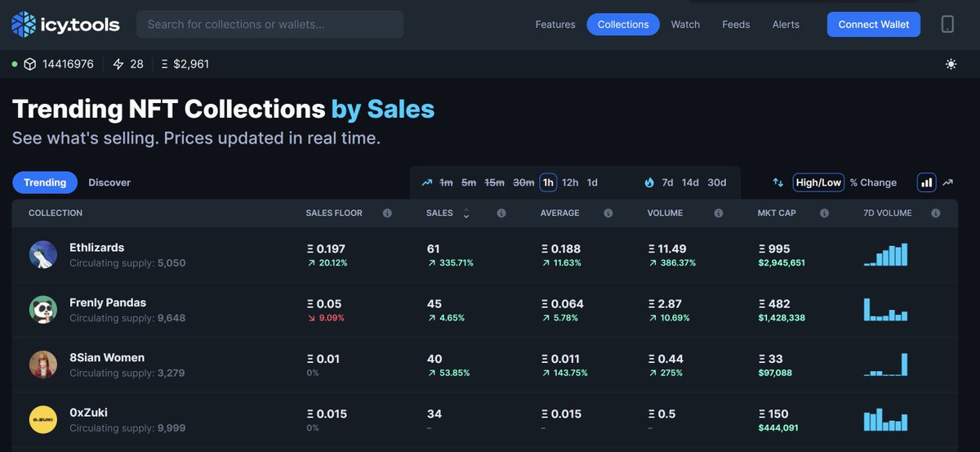Open the 8Sian Women avatar
980x452 pixels.
click(x=43, y=365)
